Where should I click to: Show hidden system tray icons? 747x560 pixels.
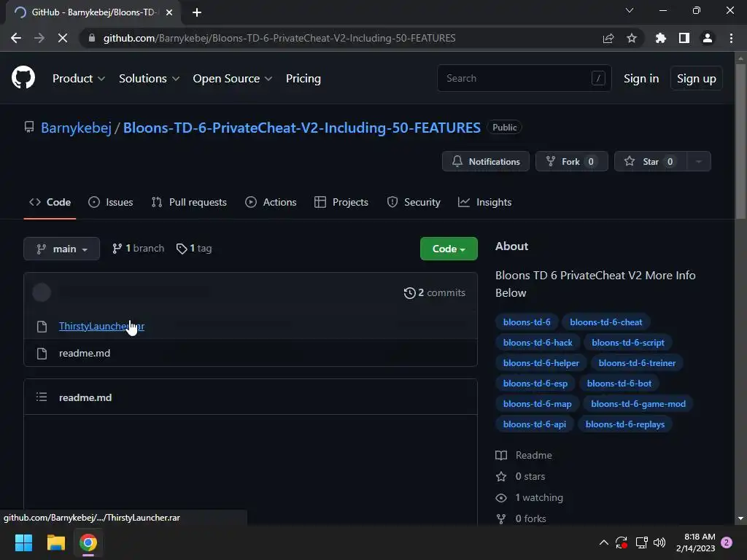(x=603, y=542)
